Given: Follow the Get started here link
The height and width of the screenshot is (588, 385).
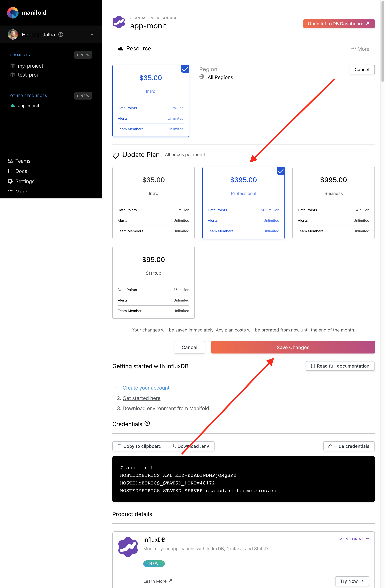Looking at the screenshot, I should tap(141, 398).
